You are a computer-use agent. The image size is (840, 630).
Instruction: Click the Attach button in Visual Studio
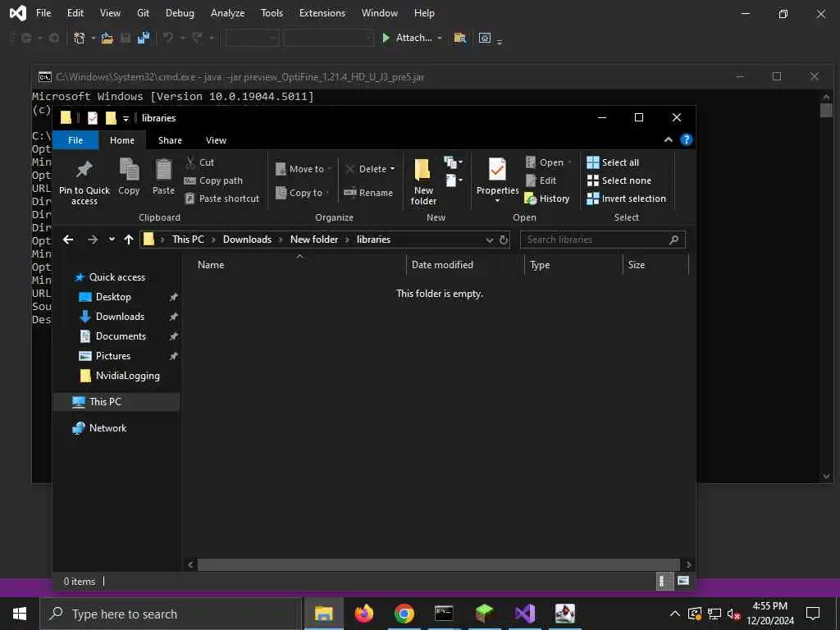click(408, 38)
